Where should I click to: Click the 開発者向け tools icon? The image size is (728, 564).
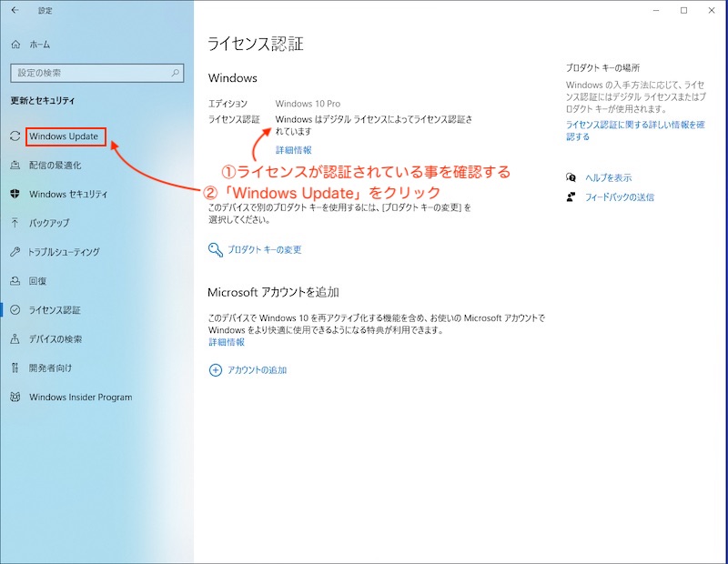(x=15, y=368)
